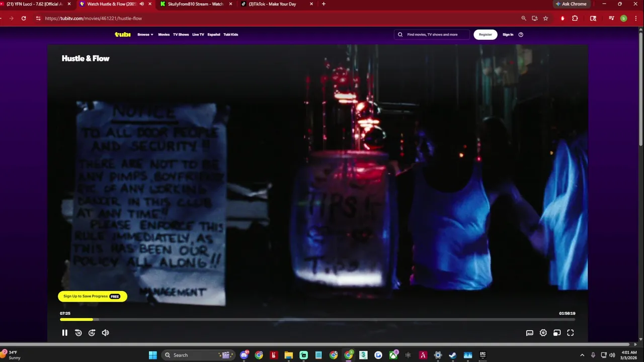Click the red recording extension icon
644x362 pixels.
pos(562,18)
